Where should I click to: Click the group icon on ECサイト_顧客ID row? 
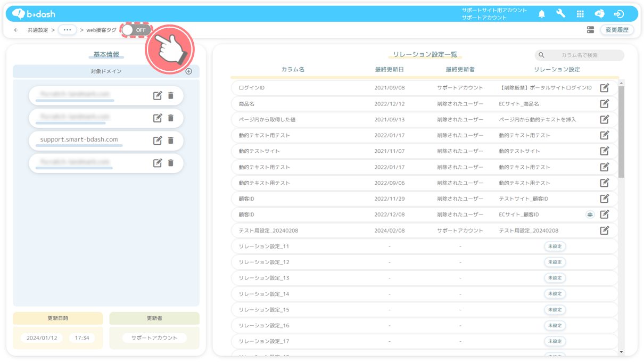coord(590,215)
